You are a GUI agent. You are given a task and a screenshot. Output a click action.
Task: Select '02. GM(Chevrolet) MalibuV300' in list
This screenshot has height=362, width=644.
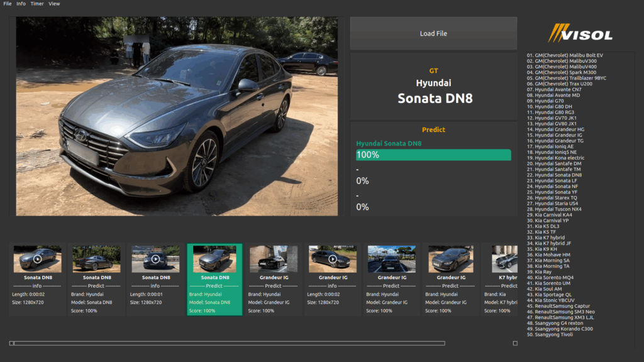pos(562,61)
